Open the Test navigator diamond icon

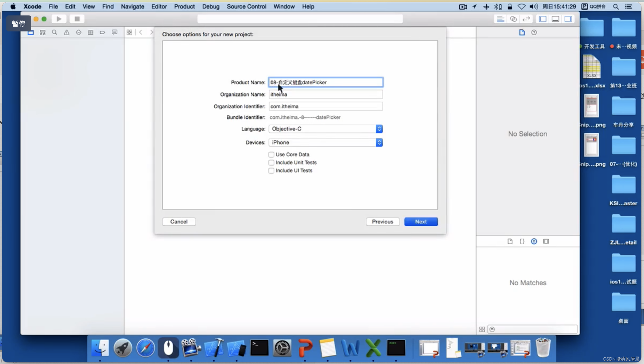pos(79,33)
